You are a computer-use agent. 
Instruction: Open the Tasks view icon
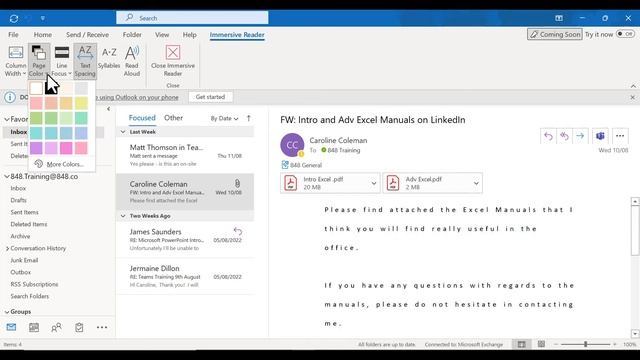79,327
